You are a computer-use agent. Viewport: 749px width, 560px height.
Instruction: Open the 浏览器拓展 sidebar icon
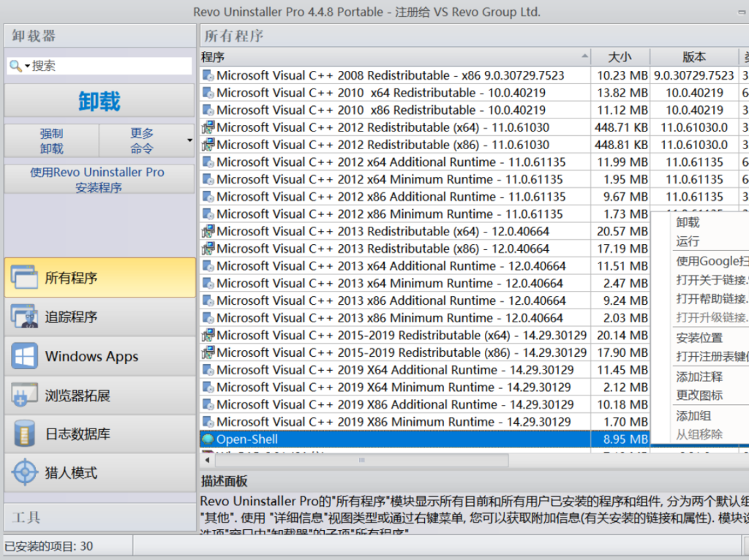click(24, 395)
